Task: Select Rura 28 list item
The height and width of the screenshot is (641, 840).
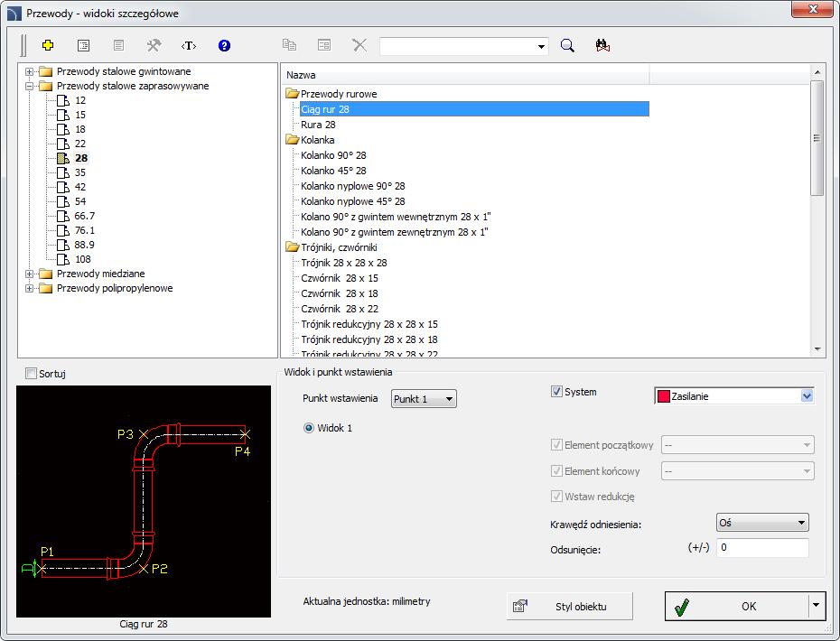Action: [318, 125]
